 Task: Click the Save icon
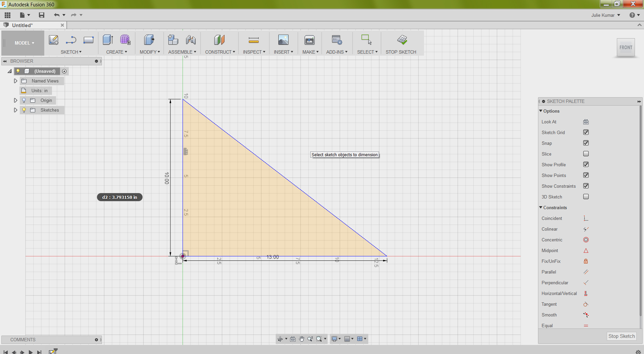coord(42,15)
